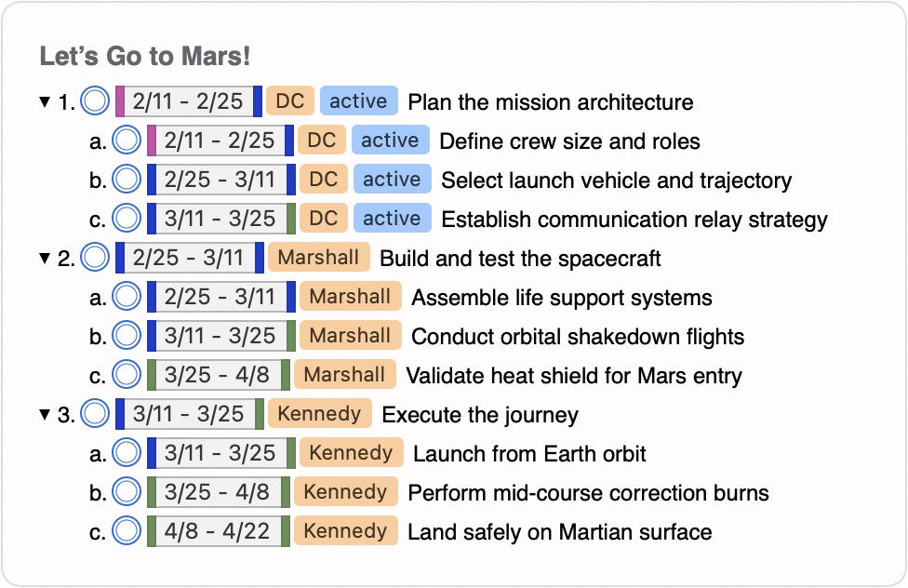Check off Define crew size and roles
The image size is (908, 588).
click(127, 140)
